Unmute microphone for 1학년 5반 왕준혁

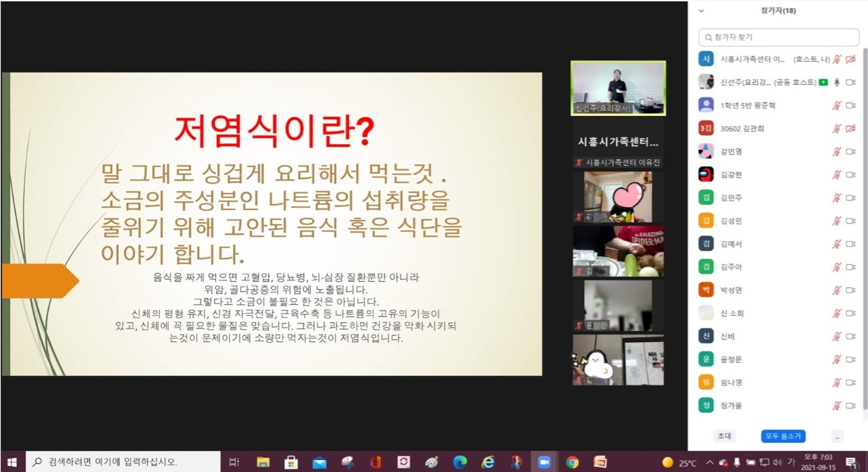click(837, 105)
